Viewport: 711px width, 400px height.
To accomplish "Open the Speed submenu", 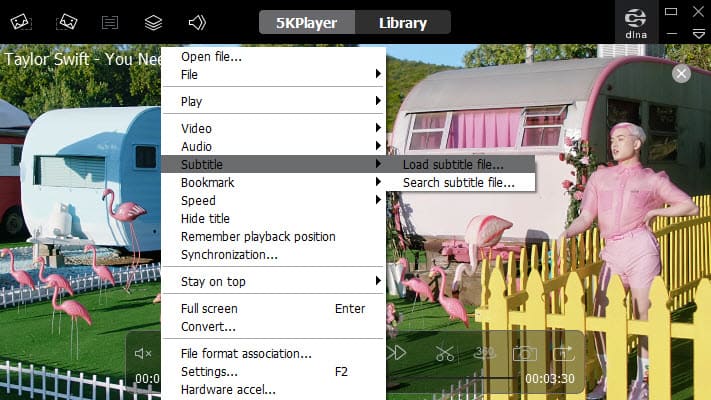I will [x=273, y=200].
